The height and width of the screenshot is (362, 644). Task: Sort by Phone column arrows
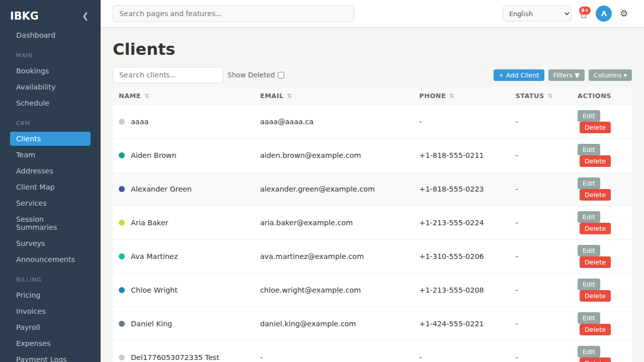[x=452, y=96]
